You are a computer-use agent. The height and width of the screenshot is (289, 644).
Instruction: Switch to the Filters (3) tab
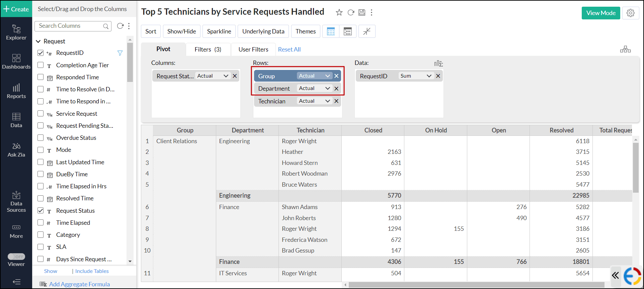(208, 49)
